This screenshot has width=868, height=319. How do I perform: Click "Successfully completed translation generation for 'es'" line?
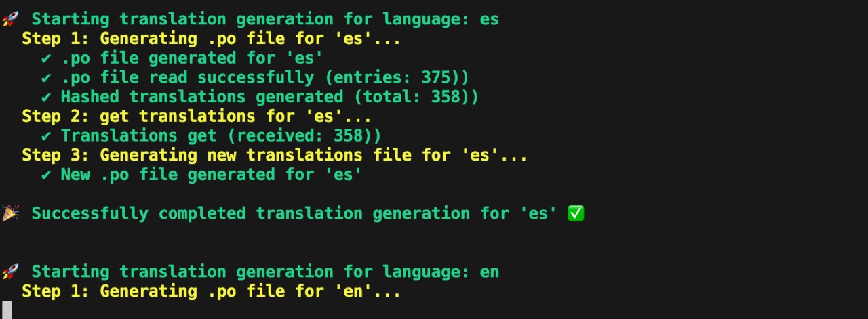click(294, 213)
